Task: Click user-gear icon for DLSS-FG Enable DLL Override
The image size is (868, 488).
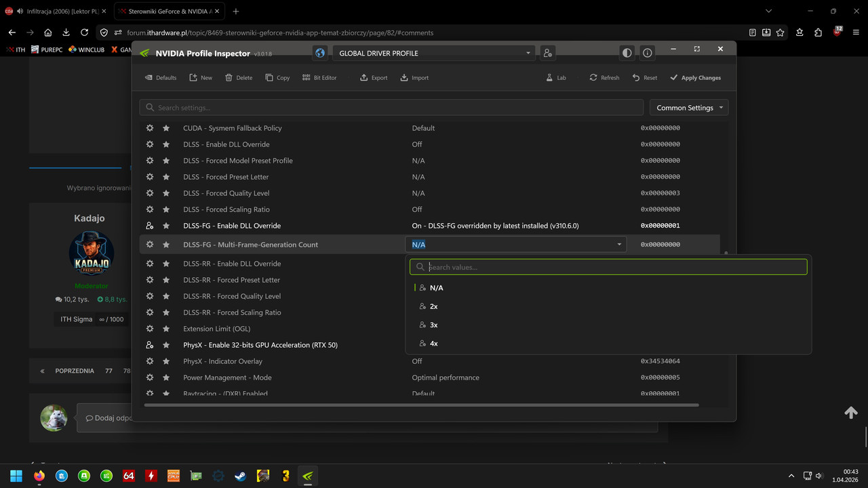Action: pos(150,226)
